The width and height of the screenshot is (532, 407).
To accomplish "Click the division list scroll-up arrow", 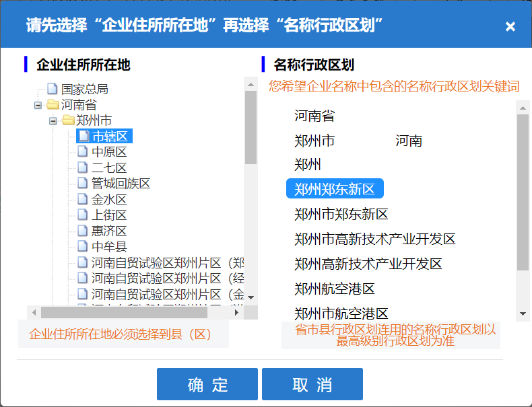I will [x=523, y=108].
